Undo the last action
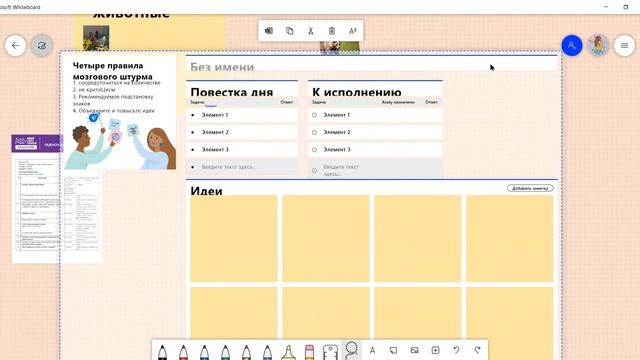Screen dimensions: 640x360 [x=456, y=350]
